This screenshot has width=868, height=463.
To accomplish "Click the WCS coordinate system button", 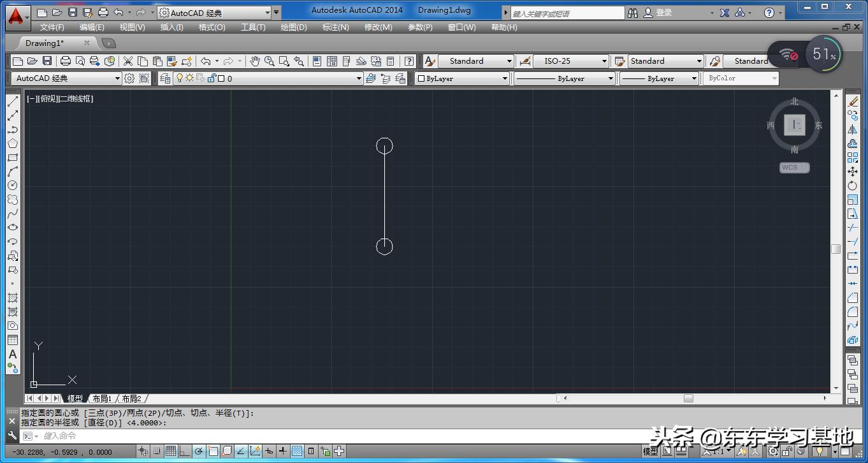I will tap(794, 168).
